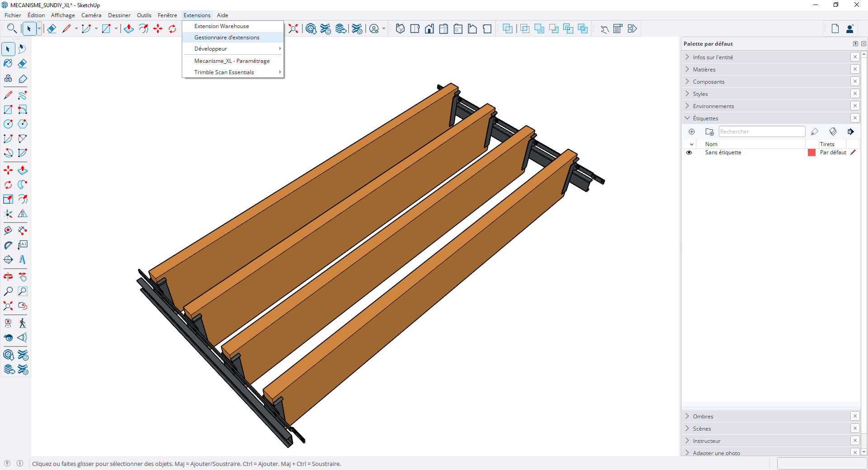Select the Eraser tool in top toolbar
Image resolution: width=868 pixels, height=470 pixels.
52,29
